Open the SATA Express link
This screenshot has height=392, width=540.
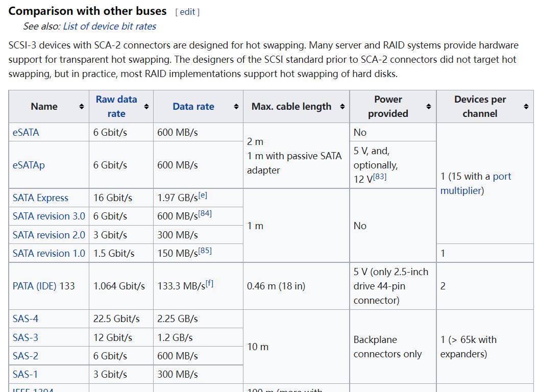[x=40, y=198]
